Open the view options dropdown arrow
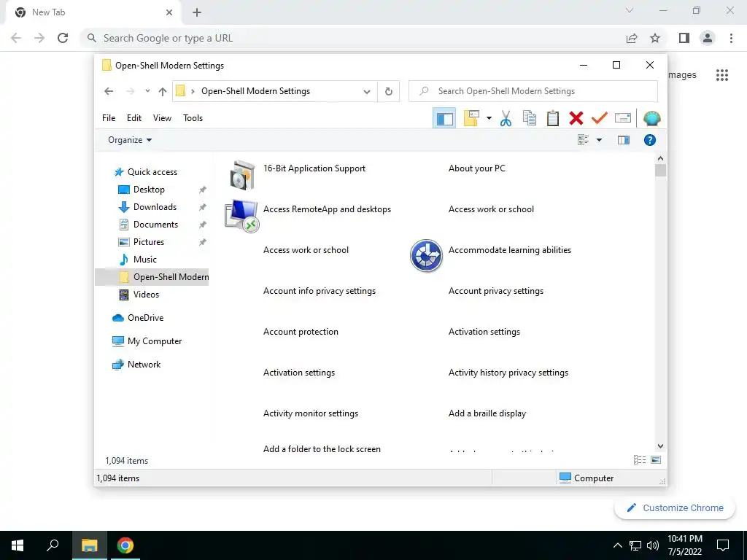Viewport: 747px width, 560px height. click(x=600, y=140)
